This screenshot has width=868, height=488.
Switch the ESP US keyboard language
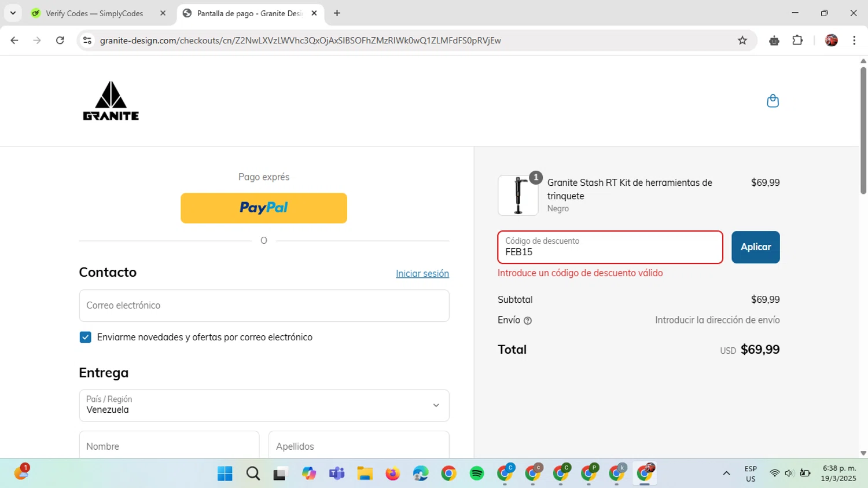(x=751, y=474)
